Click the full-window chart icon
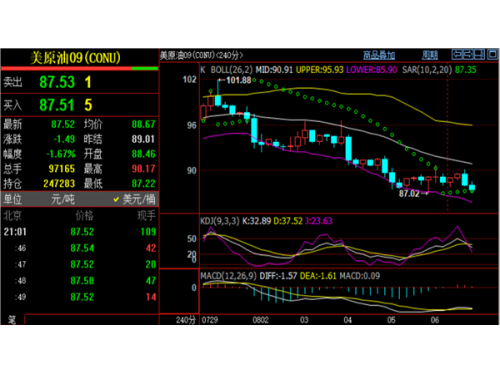This screenshot has height=375, width=500. pos(492,54)
